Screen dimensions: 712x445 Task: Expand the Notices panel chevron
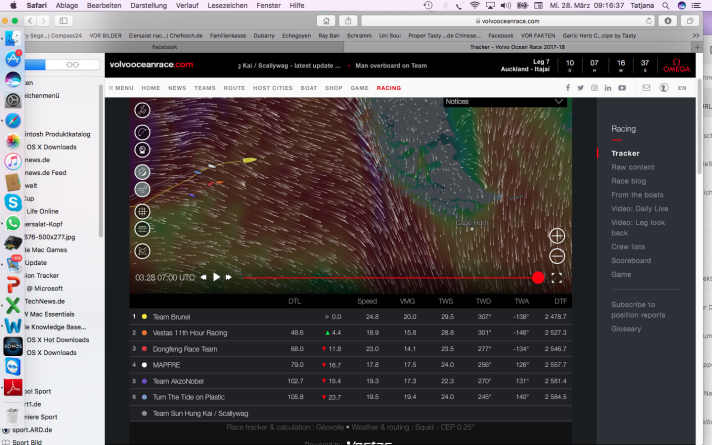(x=558, y=101)
